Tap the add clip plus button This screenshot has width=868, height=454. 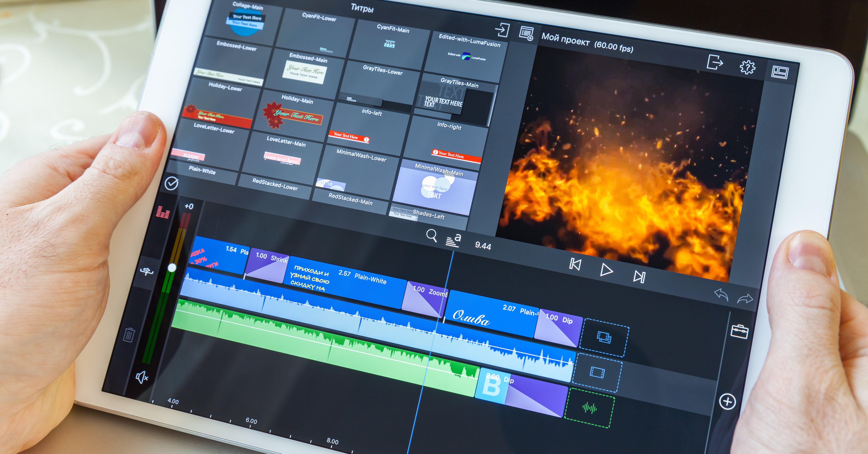point(728,401)
